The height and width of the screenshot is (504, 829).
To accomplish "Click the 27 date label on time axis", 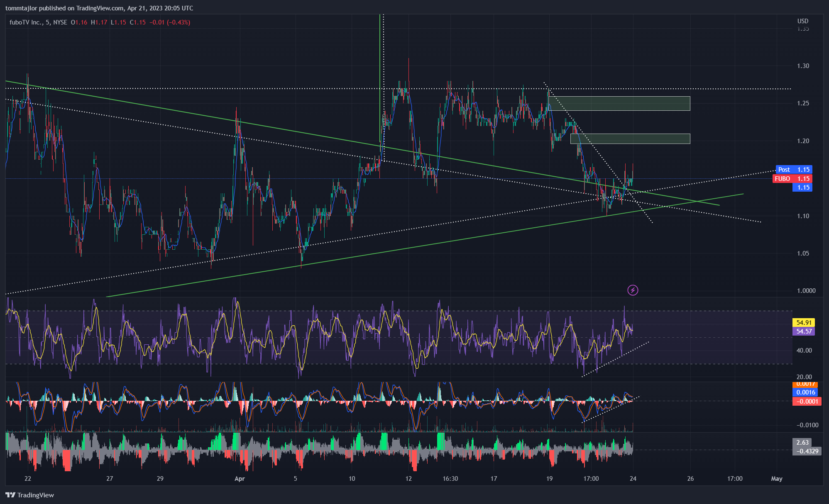I will [110, 479].
